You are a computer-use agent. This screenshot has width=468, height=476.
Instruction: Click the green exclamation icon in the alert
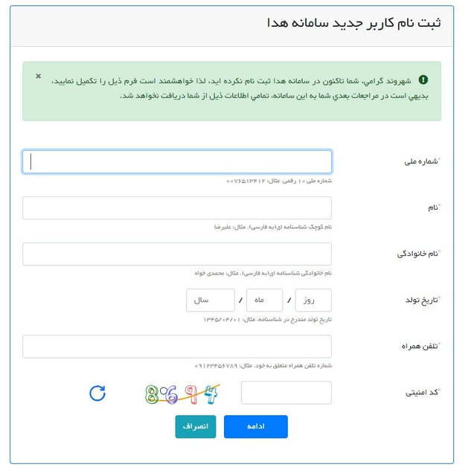pos(423,80)
